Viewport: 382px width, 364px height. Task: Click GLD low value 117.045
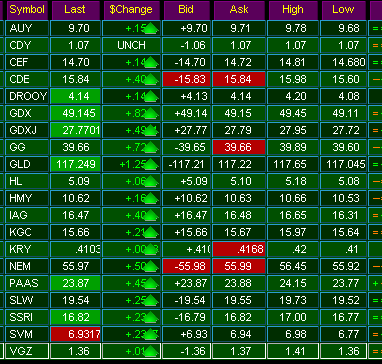click(343, 164)
